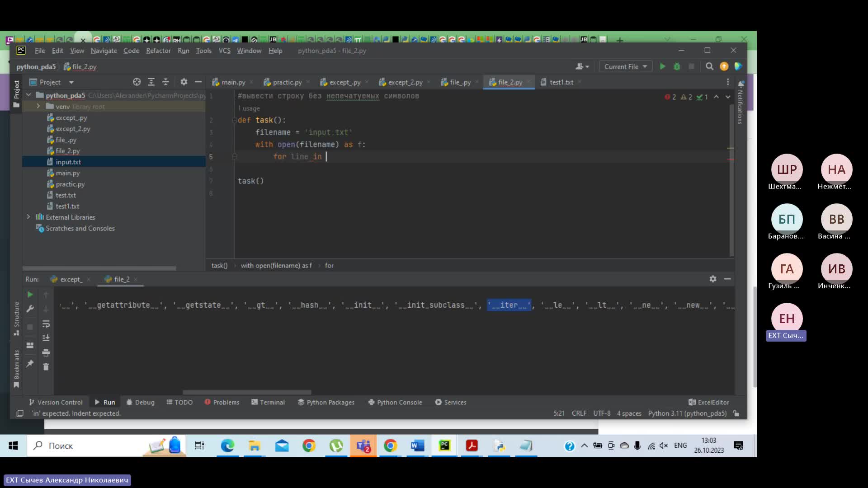
Task: Open the UTF-8 encoding selector
Action: [x=602, y=413]
